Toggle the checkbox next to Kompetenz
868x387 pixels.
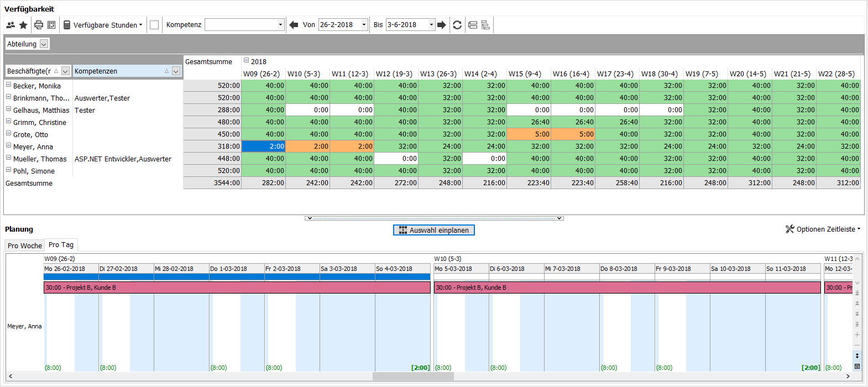(x=154, y=25)
